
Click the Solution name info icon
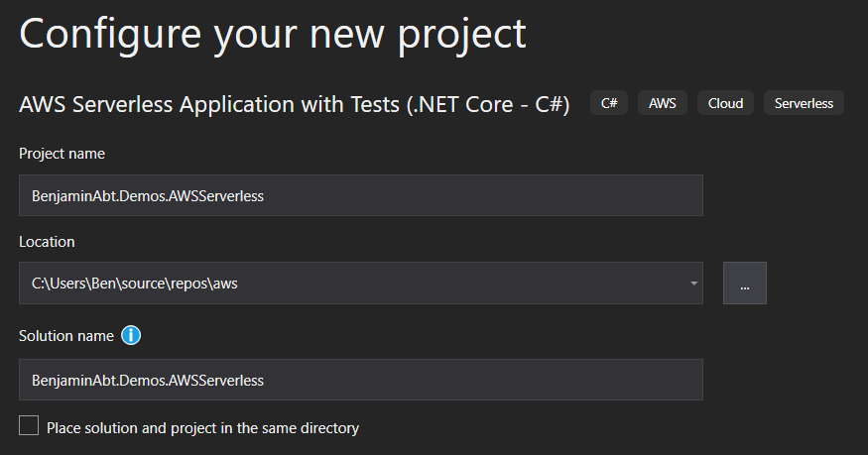point(131,335)
